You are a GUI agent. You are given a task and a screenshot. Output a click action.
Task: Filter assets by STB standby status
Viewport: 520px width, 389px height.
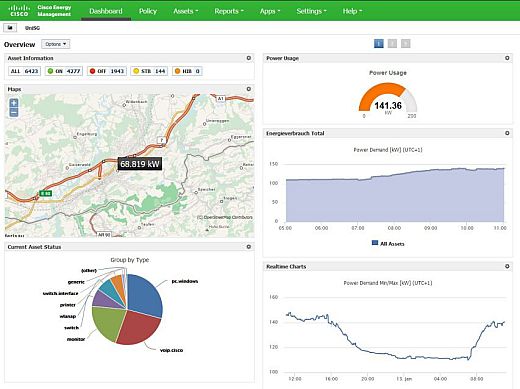tap(149, 71)
